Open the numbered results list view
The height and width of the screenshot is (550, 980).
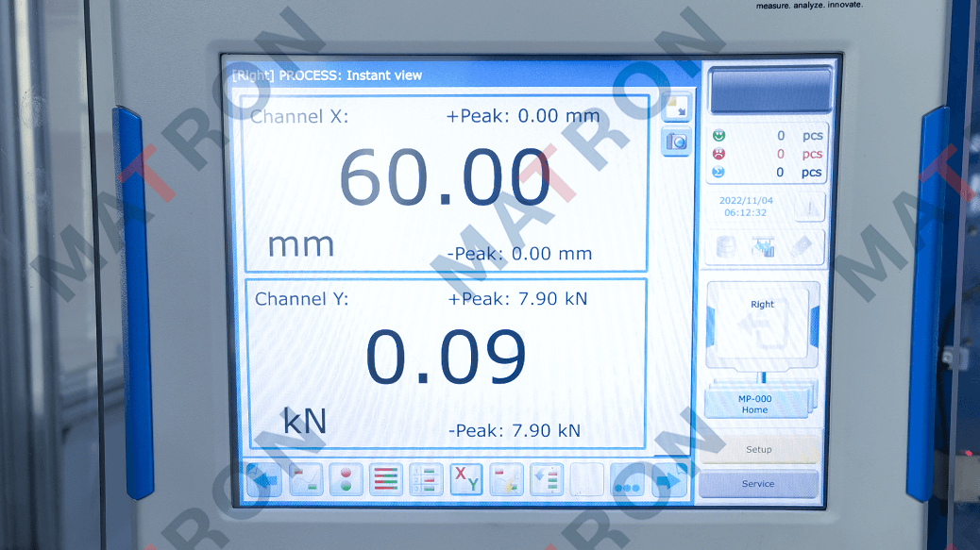(x=426, y=480)
